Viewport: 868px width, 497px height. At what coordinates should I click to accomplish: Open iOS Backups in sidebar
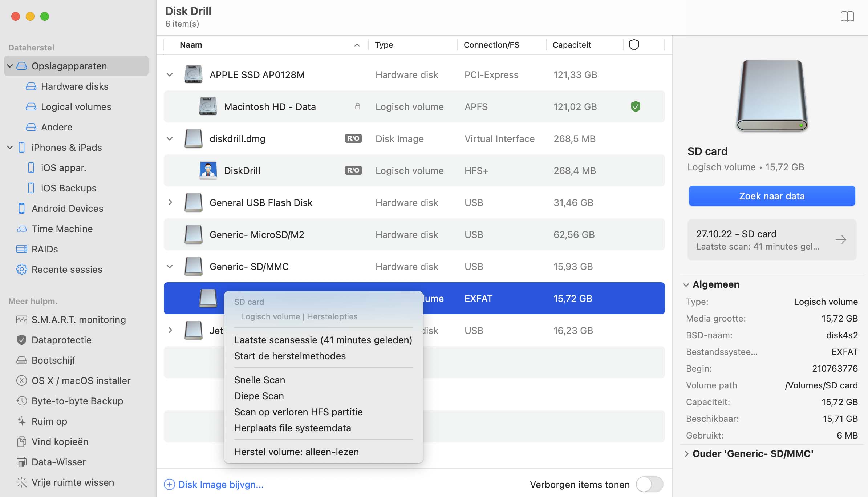pyautogui.click(x=68, y=188)
